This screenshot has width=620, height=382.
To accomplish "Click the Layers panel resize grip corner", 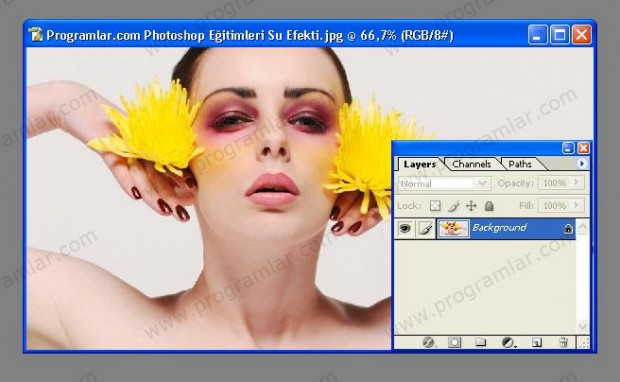I will 584,342.
